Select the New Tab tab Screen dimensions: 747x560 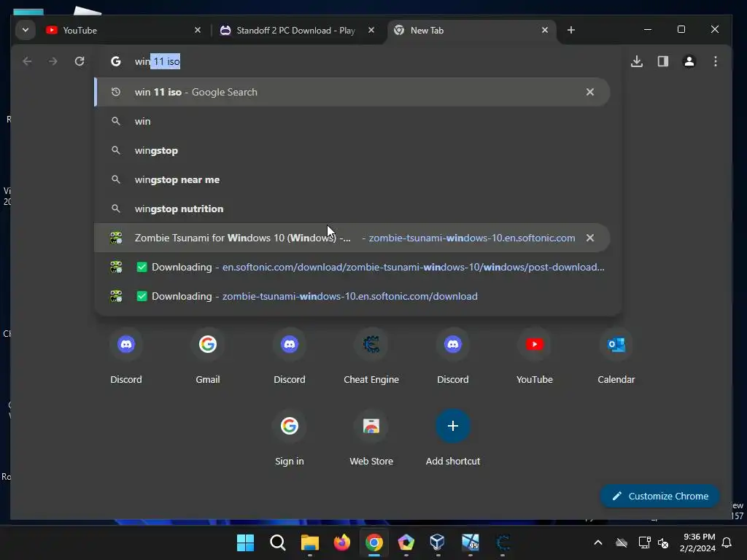coord(472,30)
